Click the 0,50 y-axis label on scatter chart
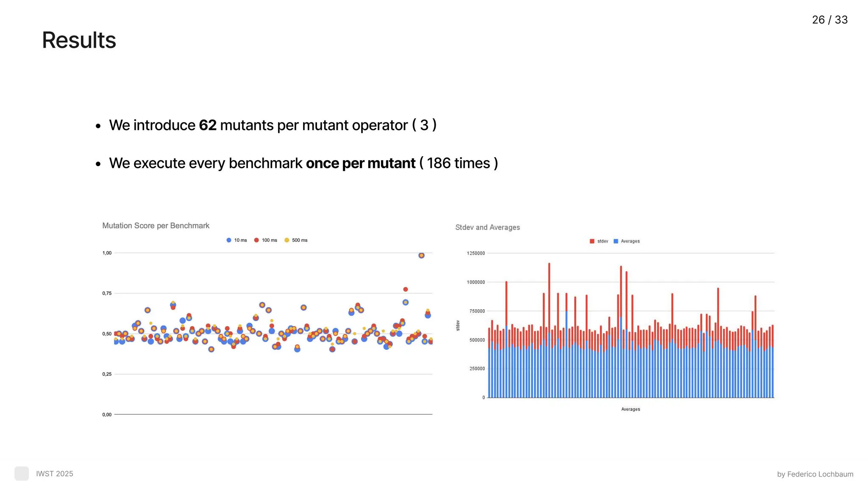 click(107, 334)
